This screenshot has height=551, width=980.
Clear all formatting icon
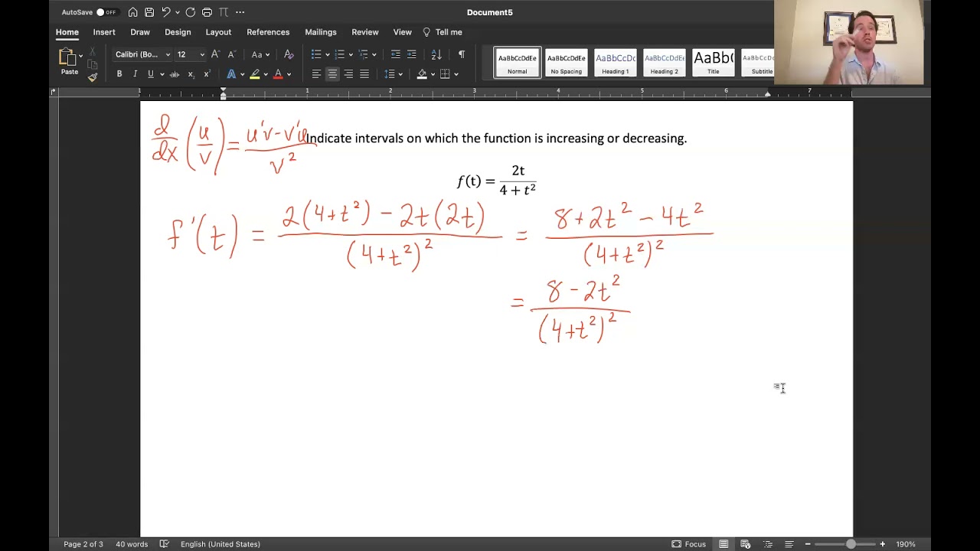(x=289, y=54)
